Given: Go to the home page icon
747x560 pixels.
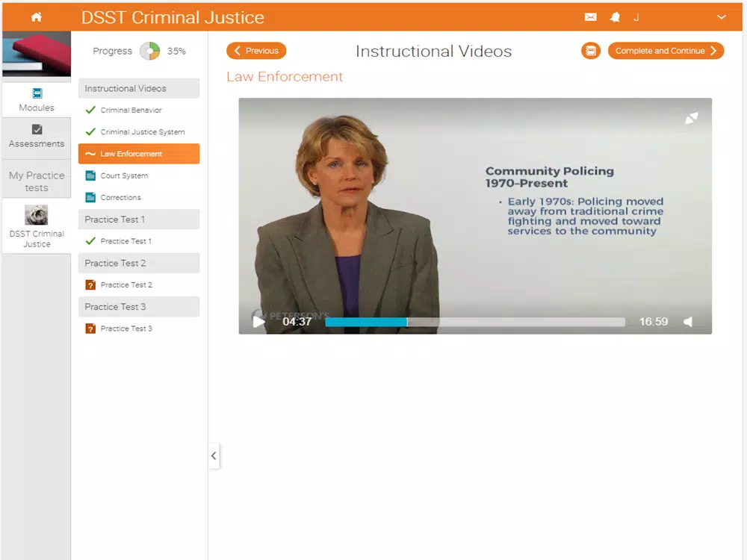Looking at the screenshot, I should [36, 17].
